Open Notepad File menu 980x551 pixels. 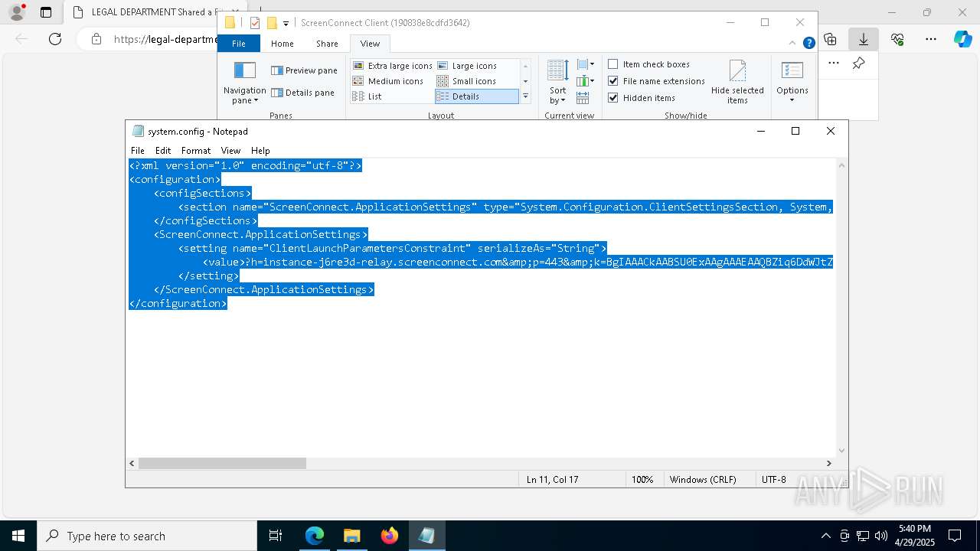point(138,151)
